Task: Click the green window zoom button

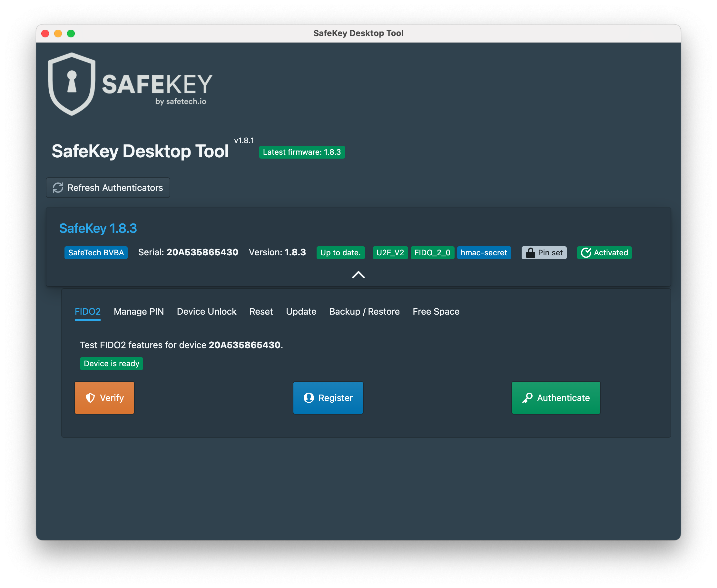Action: click(x=71, y=34)
